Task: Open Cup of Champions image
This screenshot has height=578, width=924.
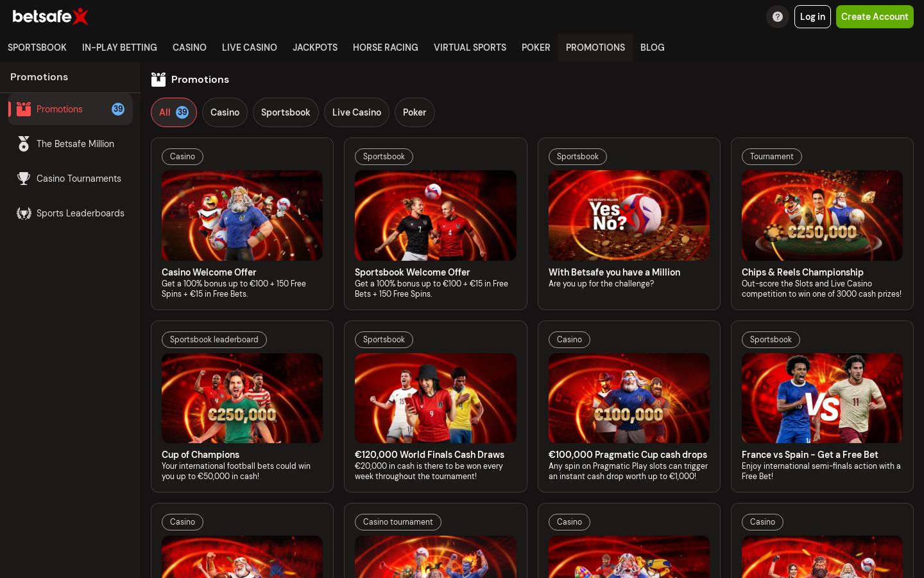Action: point(242,398)
